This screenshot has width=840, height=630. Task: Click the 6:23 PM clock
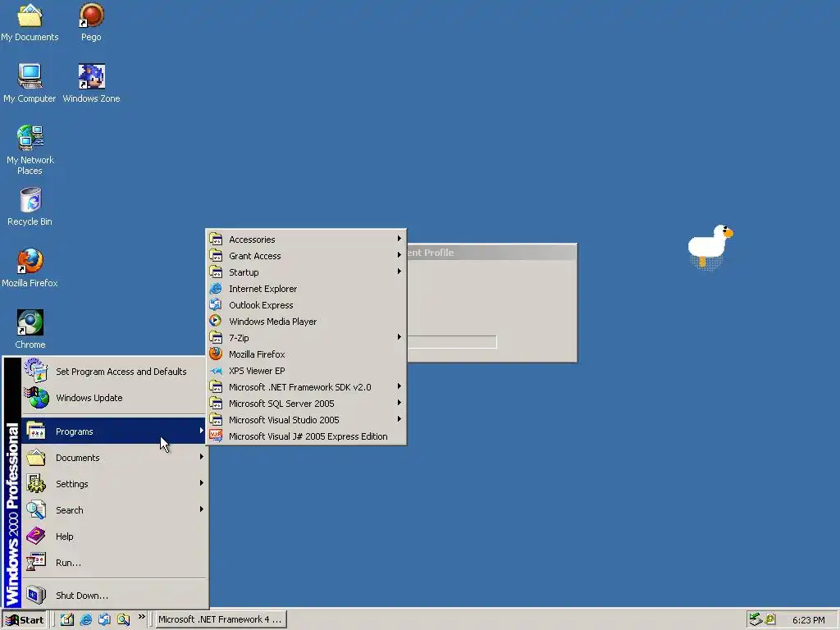(x=808, y=620)
